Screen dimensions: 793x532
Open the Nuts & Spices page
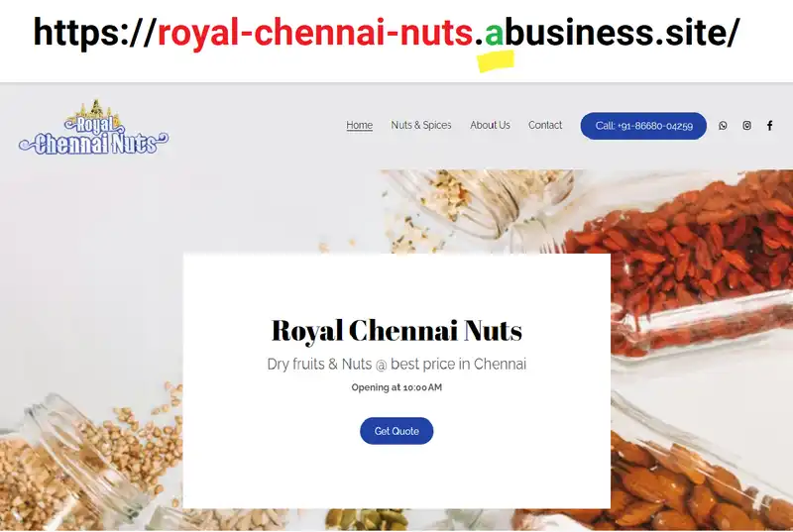420,125
